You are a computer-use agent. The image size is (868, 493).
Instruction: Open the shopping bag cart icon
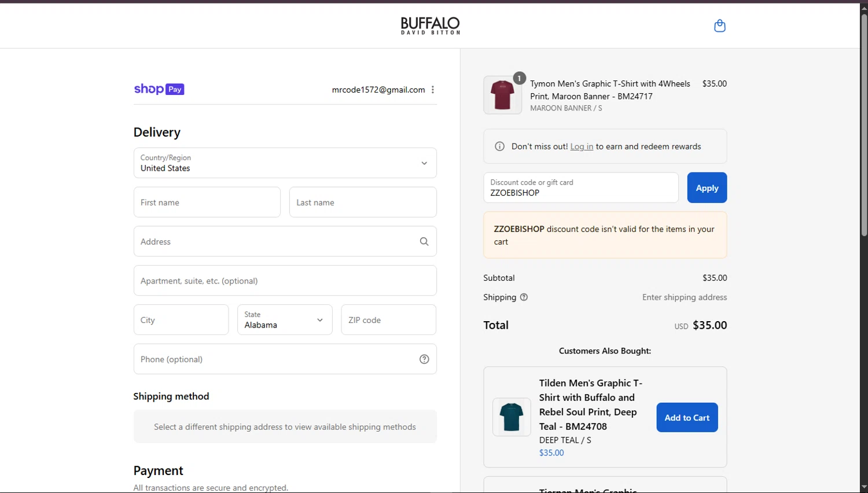(719, 25)
